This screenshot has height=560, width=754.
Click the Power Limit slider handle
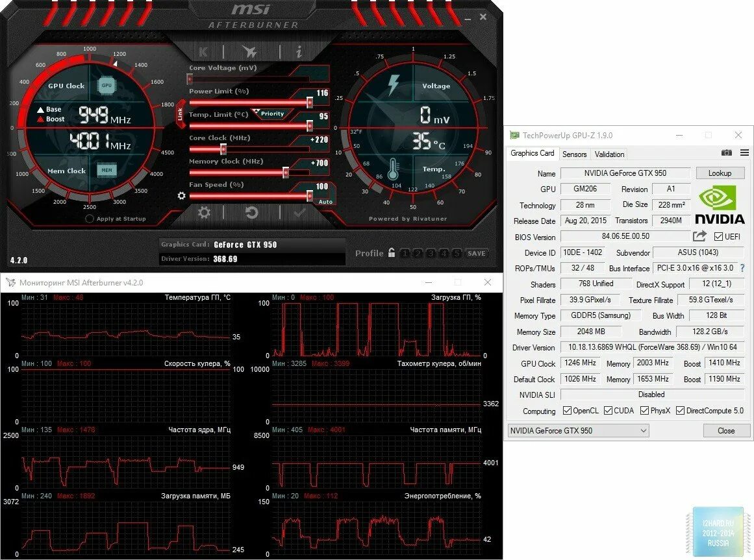[310, 103]
